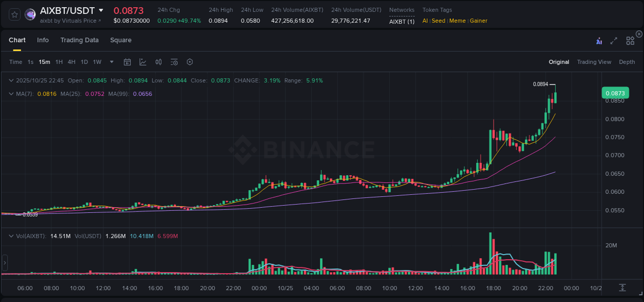Select the 1H timeframe button

click(58, 62)
